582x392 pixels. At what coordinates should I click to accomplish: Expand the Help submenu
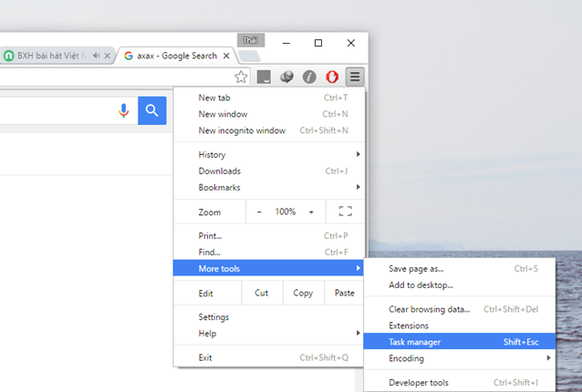(x=269, y=334)
